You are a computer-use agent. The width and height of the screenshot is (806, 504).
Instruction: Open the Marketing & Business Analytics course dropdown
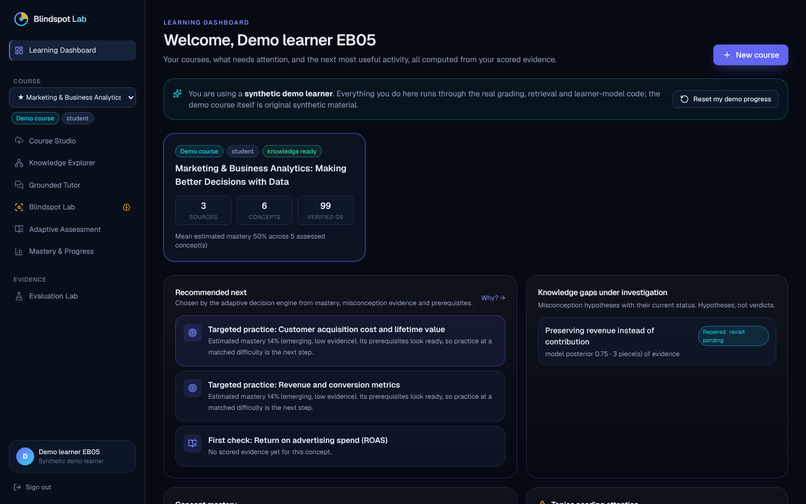(x=72, y=97)
